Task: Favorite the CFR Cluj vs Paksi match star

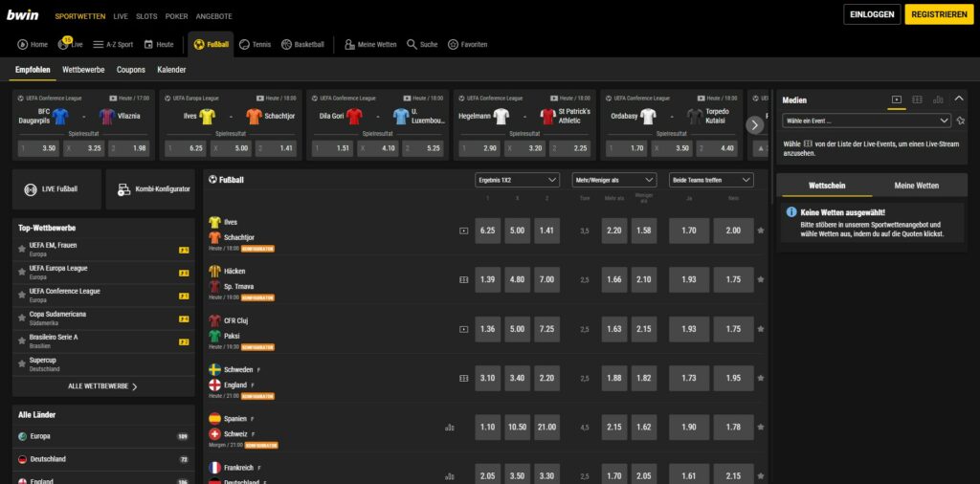Action: point(761,329)
